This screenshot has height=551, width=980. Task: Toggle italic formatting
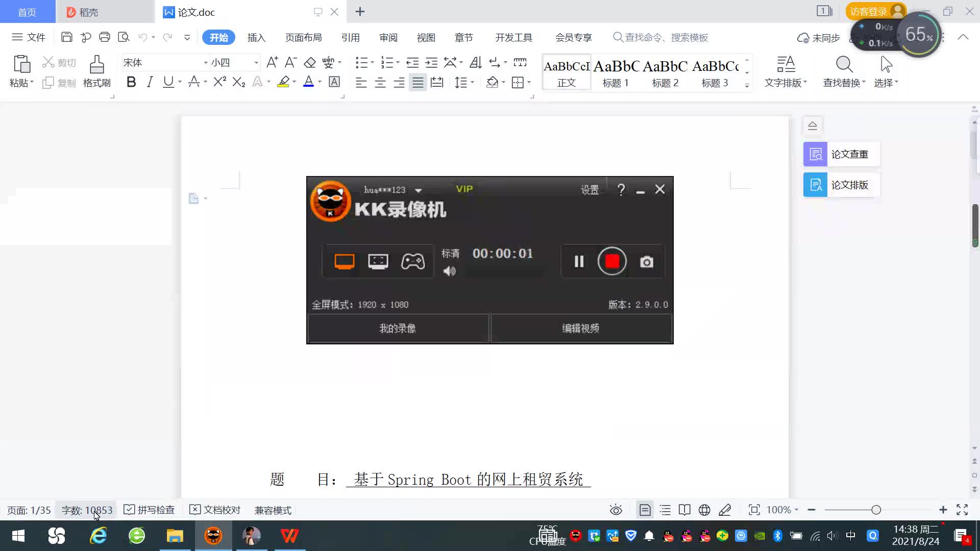point(150,82)
